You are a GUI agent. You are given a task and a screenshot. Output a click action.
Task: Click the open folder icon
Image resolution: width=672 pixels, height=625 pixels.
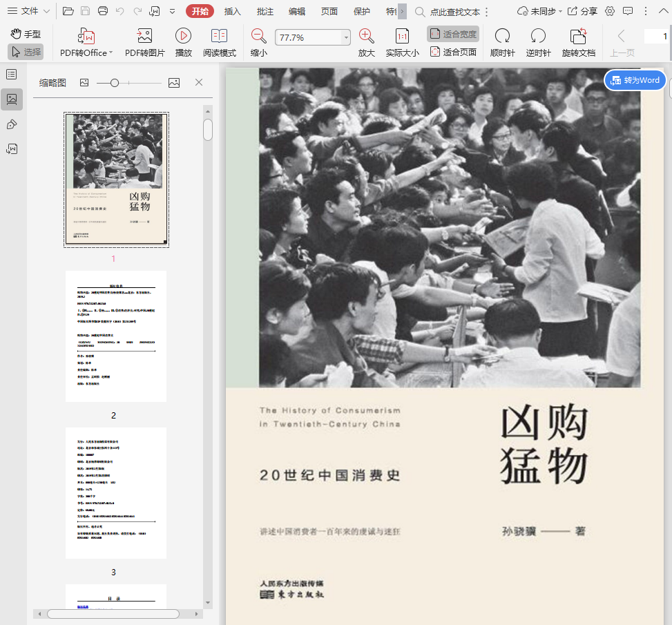coord(68,11)
